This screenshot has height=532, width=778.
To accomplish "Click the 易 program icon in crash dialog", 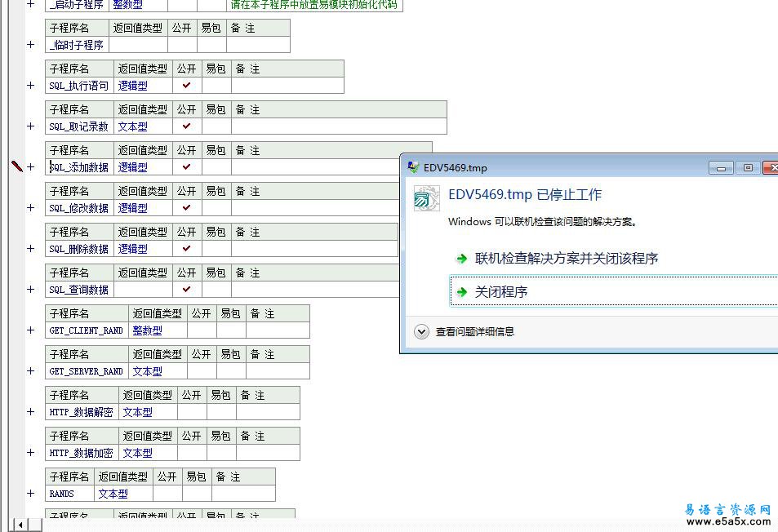I will tap(426, 199).
